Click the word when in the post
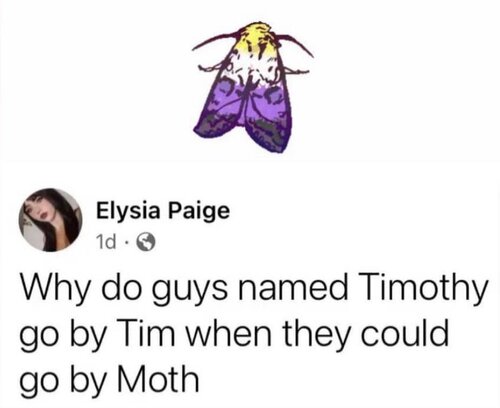Viewport: 500px width, 408px height. (x=228, y=332)
